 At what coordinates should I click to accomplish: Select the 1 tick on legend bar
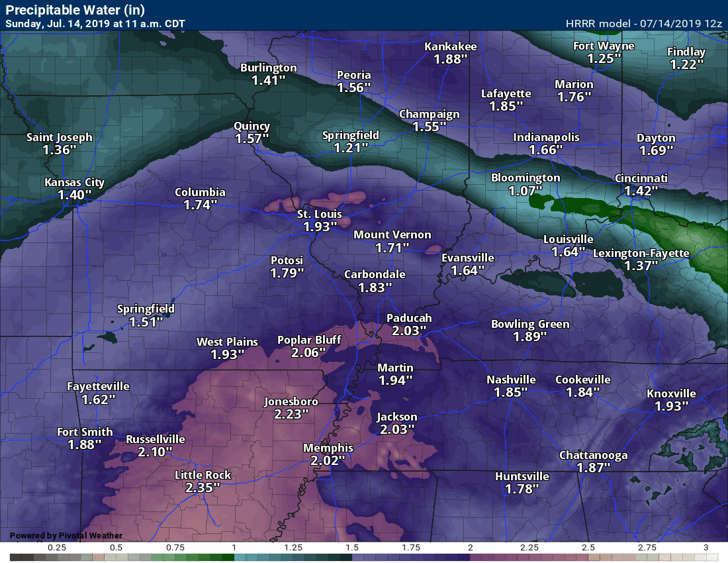pyautogui.click(x=235, y=547)
